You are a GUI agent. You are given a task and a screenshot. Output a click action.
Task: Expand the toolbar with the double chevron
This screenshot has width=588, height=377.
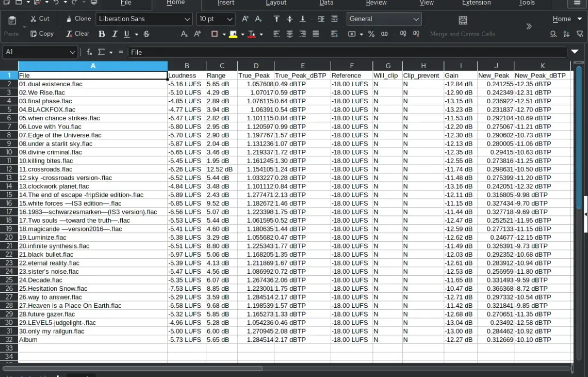[x=529, y=26]
